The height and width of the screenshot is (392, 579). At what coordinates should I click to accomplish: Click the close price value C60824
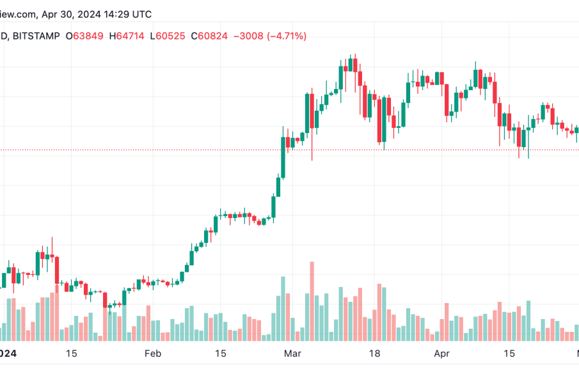(x=209, y=36)
